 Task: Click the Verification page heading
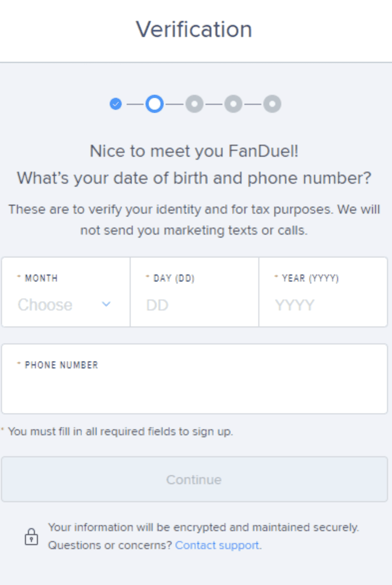click(194, 29)
